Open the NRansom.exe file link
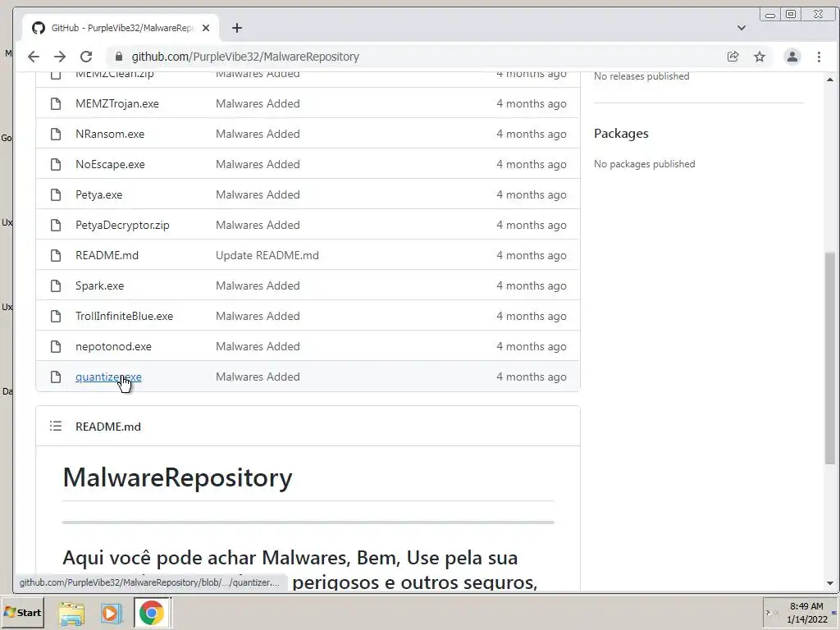 [110, 134]
